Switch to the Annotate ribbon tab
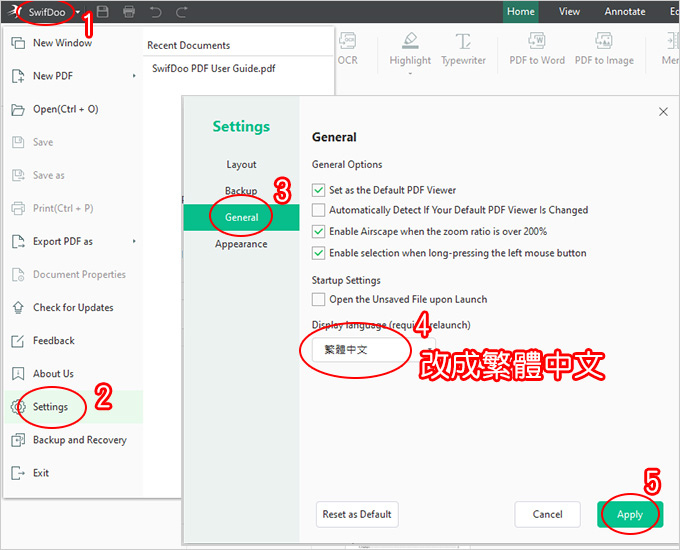The width and height of the screenshot is (680, 550). click(x=624, y=12)
